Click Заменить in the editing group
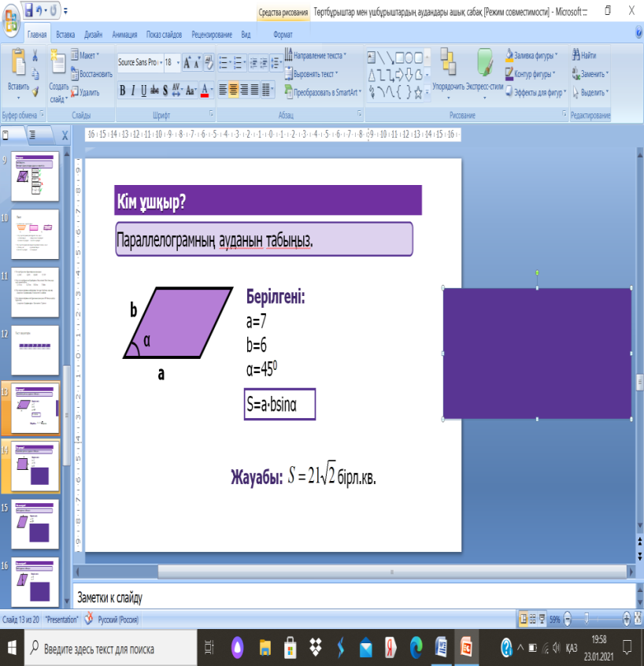Screen dimensions: 644x666 (x=590, y=74)
